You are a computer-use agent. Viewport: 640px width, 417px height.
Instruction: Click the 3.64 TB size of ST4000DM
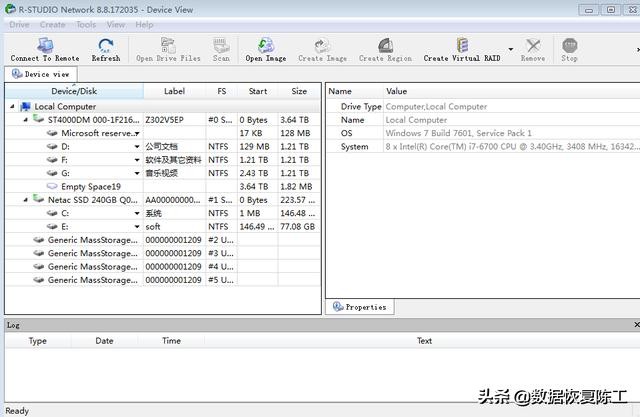(294, 120)
